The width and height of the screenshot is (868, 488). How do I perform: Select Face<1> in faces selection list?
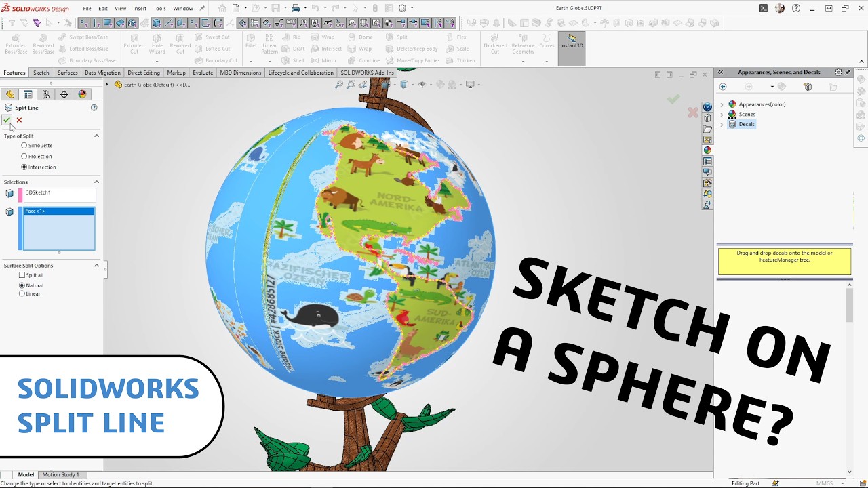click(x=59, y=211)
